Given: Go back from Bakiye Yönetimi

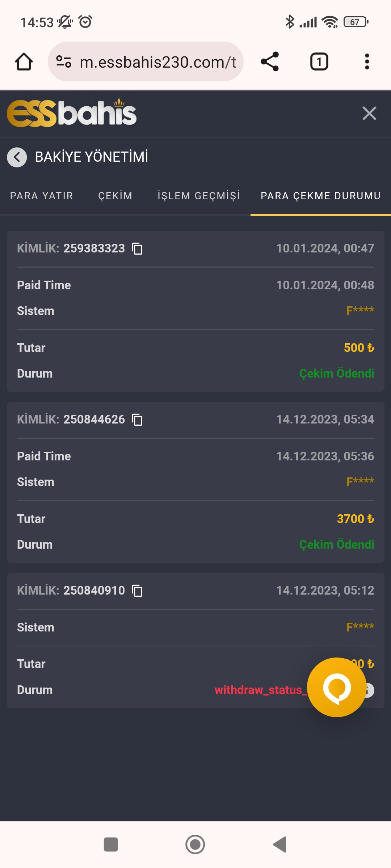Looking at the screenshot, I should coord(17,157).
